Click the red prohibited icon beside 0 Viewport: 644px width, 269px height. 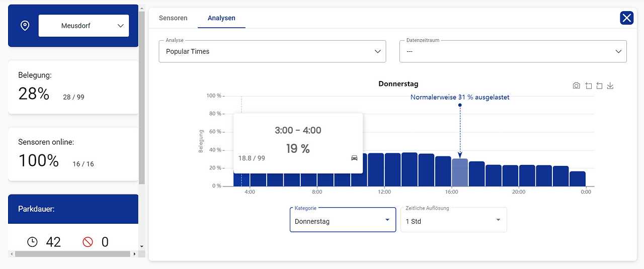88,242
